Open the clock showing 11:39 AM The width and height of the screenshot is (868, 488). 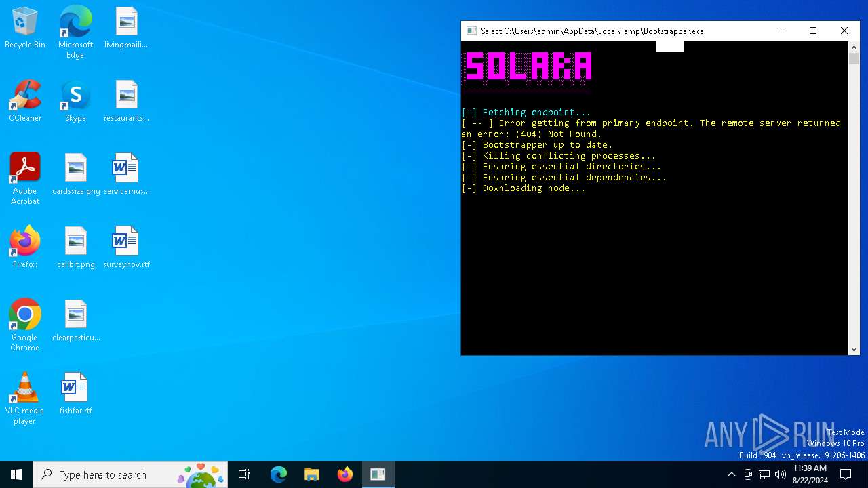[x=810, y=474]
